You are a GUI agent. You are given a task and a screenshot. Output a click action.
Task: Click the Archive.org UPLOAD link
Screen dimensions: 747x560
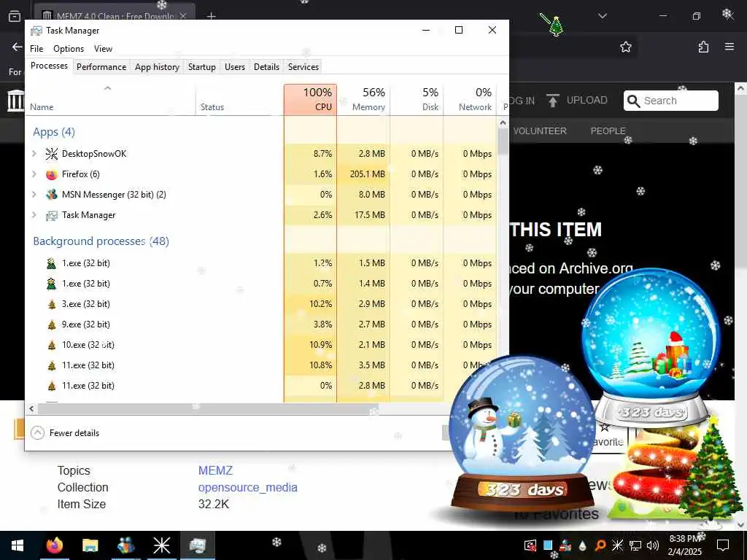click(577, 101)
